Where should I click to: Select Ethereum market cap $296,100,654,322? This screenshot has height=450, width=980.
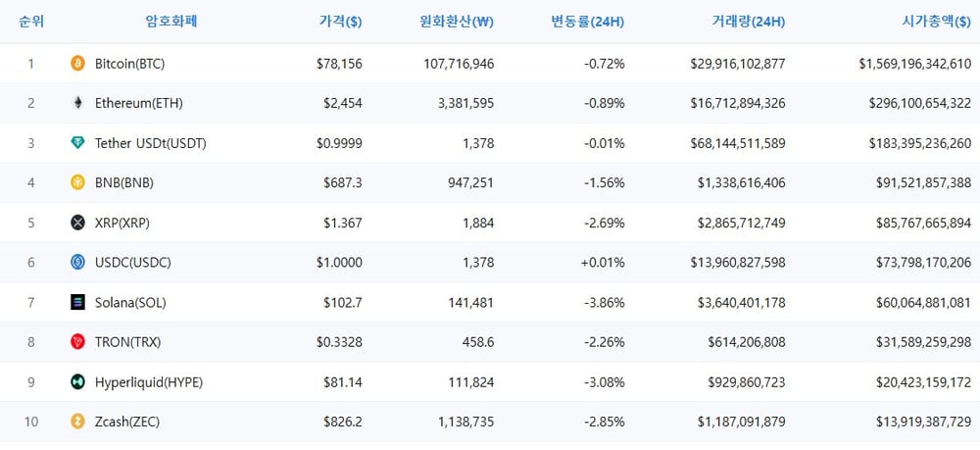(x=920, y=104)
